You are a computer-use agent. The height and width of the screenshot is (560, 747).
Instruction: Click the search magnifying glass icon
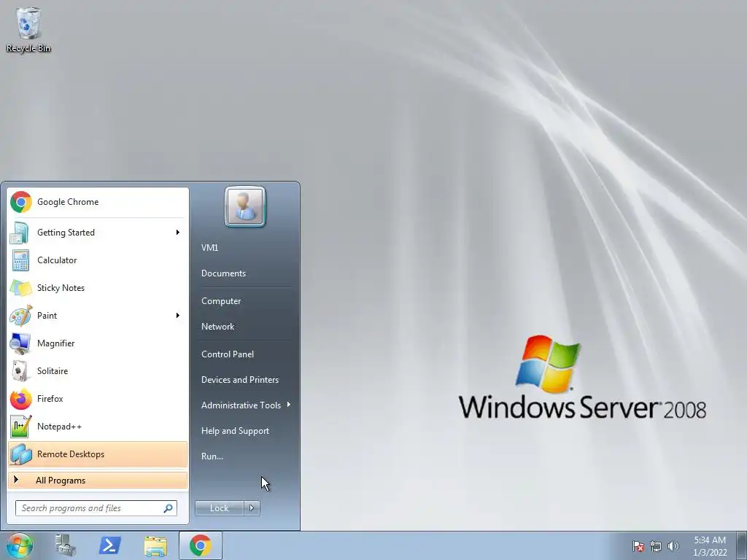pyautogui.click(x=169, y=508)
